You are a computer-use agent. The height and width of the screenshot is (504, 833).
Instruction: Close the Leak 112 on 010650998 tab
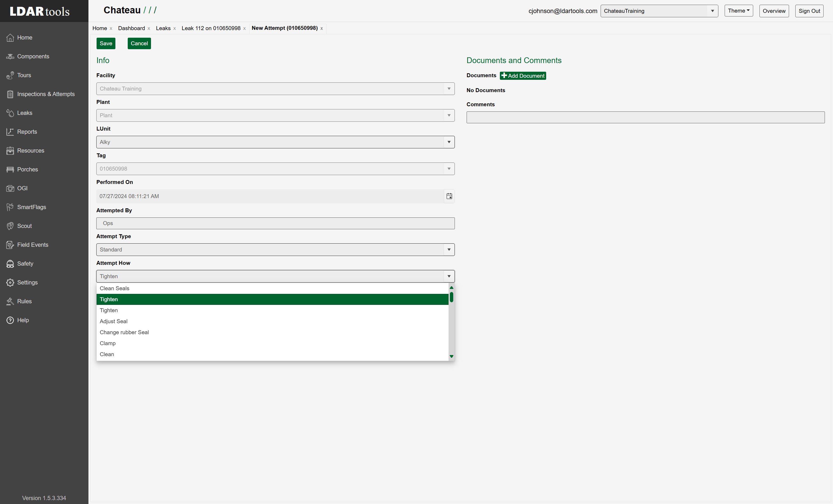pyautogui.click(x=244, y=29)
